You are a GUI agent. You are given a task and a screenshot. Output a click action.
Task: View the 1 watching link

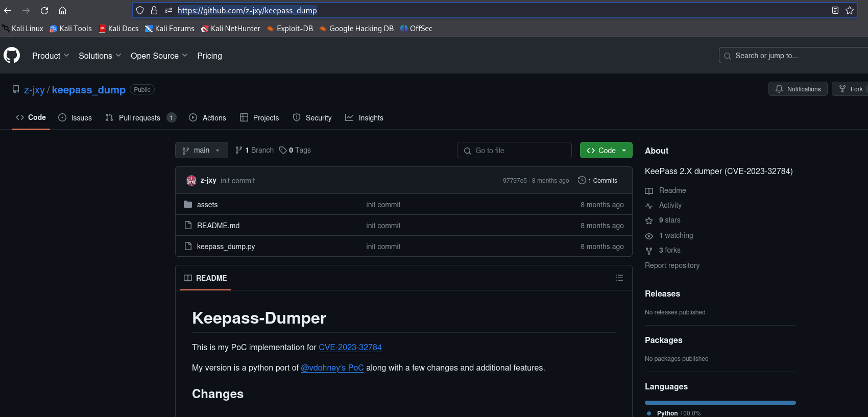669,235
